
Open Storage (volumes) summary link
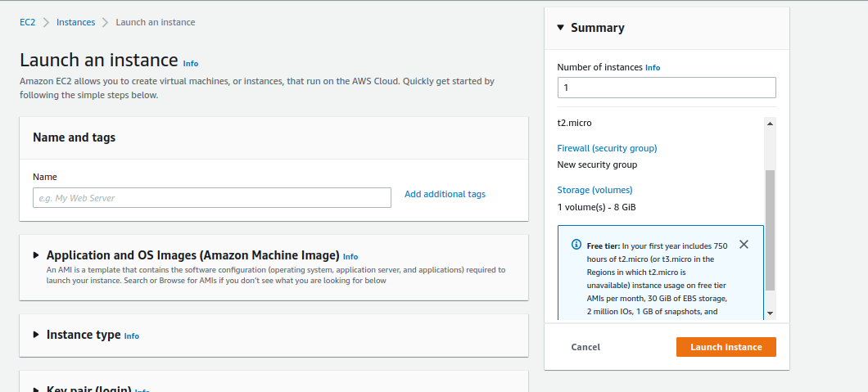pyautogui.click(x=594, y=190)
